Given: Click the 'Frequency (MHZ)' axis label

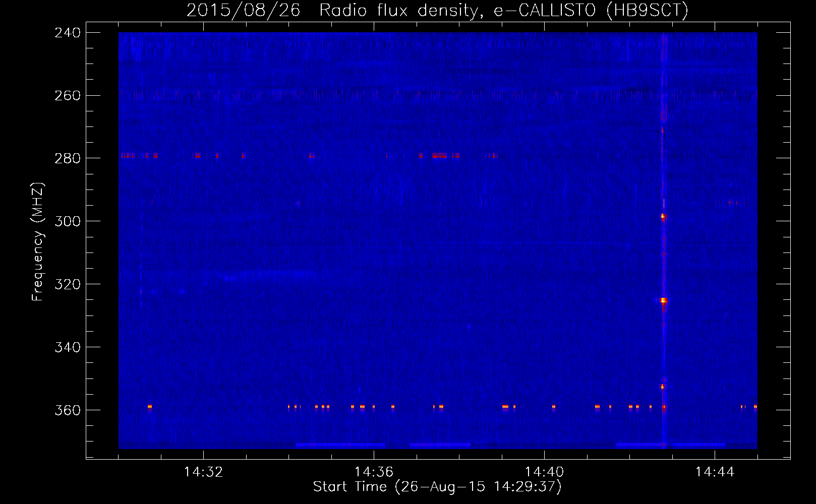Looking at the screenshot, I should (38, 242).
